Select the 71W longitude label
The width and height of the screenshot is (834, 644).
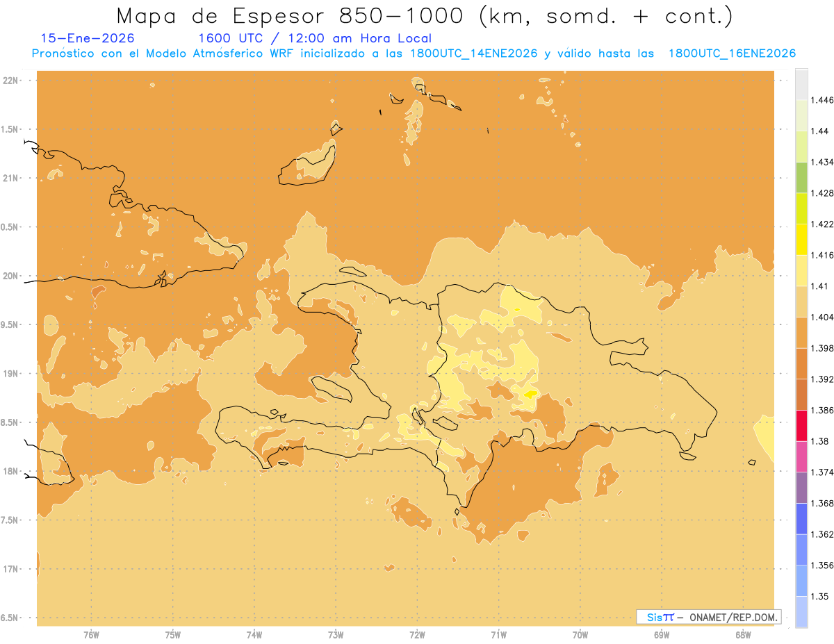(x=498, y=634)
